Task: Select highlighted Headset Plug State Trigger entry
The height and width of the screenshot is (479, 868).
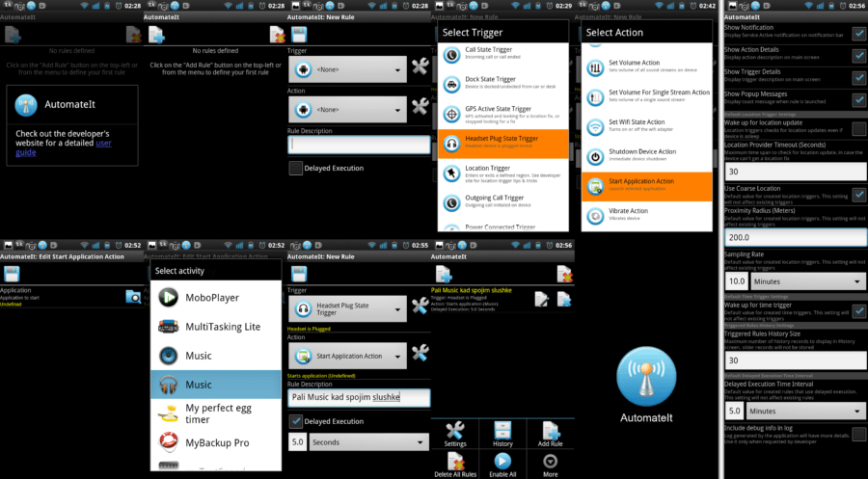Action: point(503,144)
